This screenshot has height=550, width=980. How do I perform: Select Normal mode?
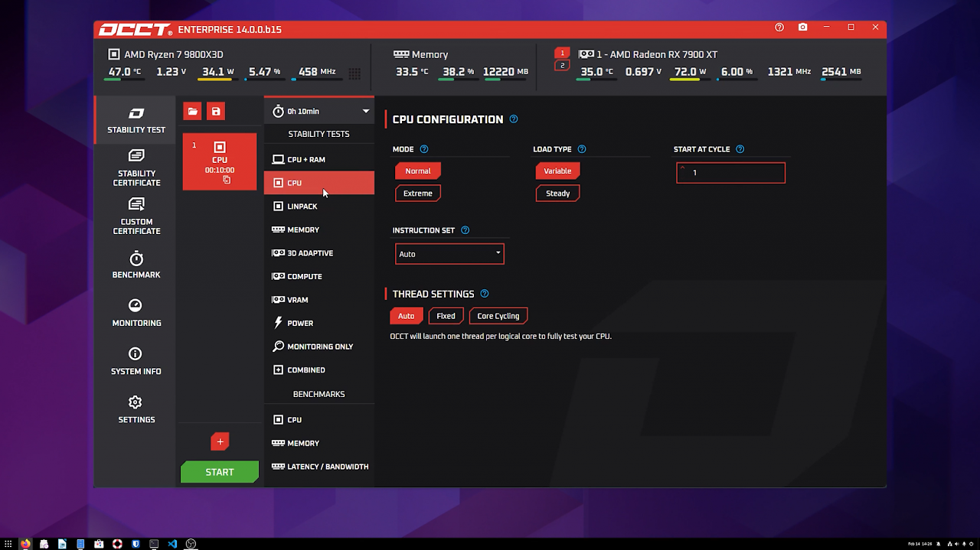(x=418, y=171)
